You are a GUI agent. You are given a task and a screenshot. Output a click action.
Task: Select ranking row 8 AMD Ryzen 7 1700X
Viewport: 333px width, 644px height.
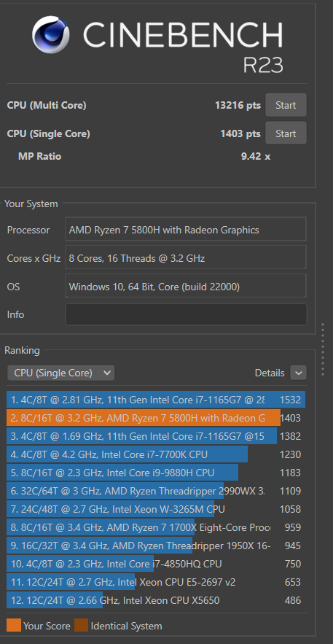(156, 527)
